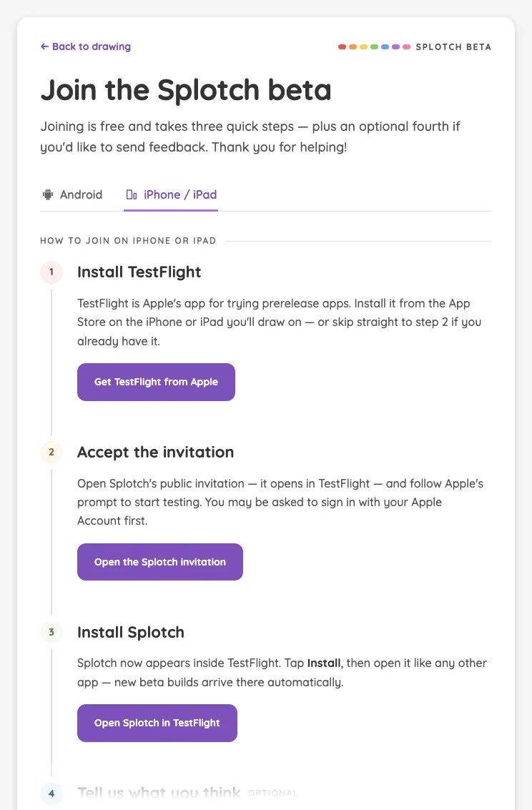Viewport: 532px width, 810px height.
Task: Click Get TestFlight from Apple button
Action: pos(156,382)
